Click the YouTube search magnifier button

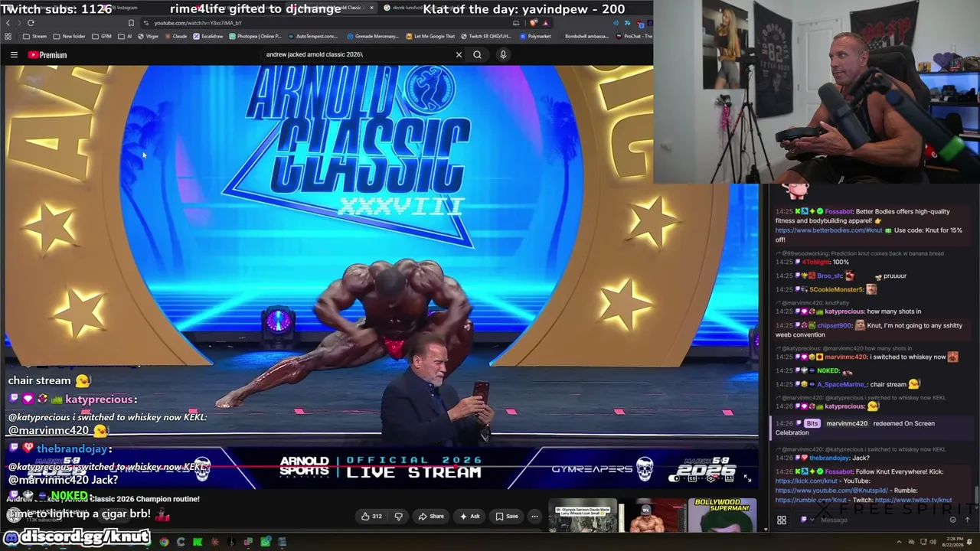click(x=477, y=54)
